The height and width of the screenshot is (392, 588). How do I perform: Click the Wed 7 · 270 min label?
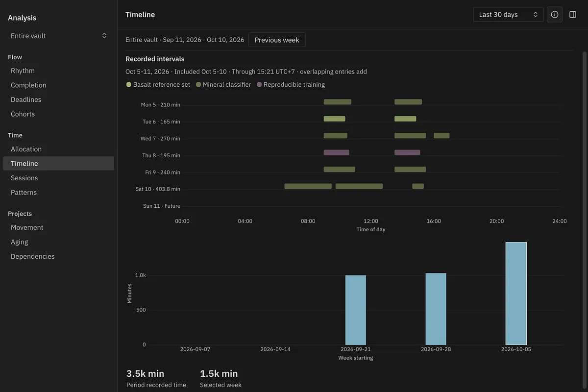click(160, 139)
